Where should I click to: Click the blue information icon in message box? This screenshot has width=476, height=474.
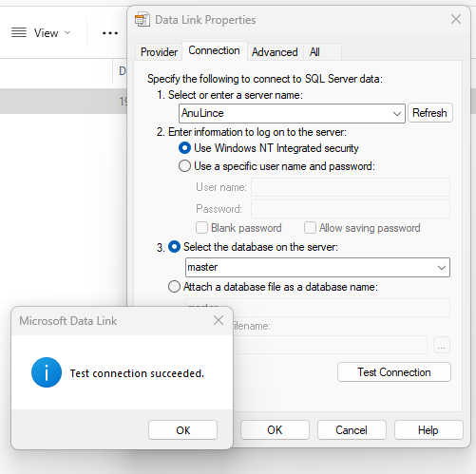click(x=47, y=372)
